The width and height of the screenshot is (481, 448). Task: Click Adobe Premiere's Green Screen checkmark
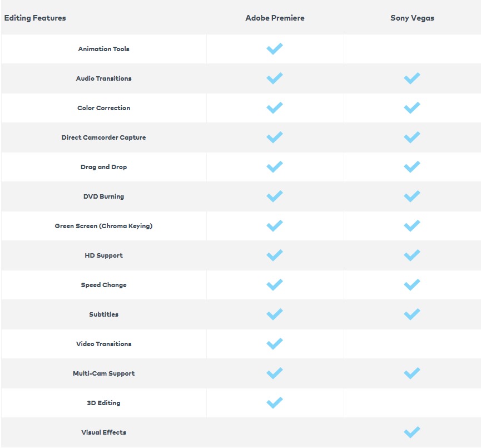click(x=275, y=226)
